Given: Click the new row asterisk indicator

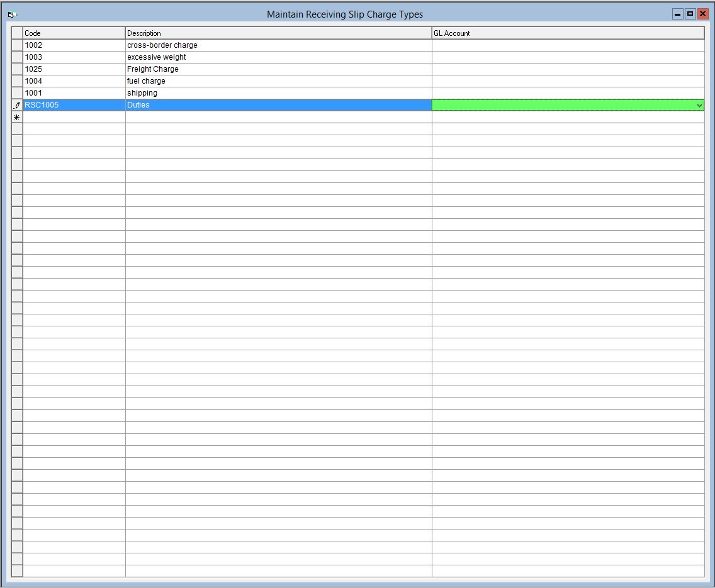Looking at the screenshot, I should pyautogui.click(x=17, y=117).
